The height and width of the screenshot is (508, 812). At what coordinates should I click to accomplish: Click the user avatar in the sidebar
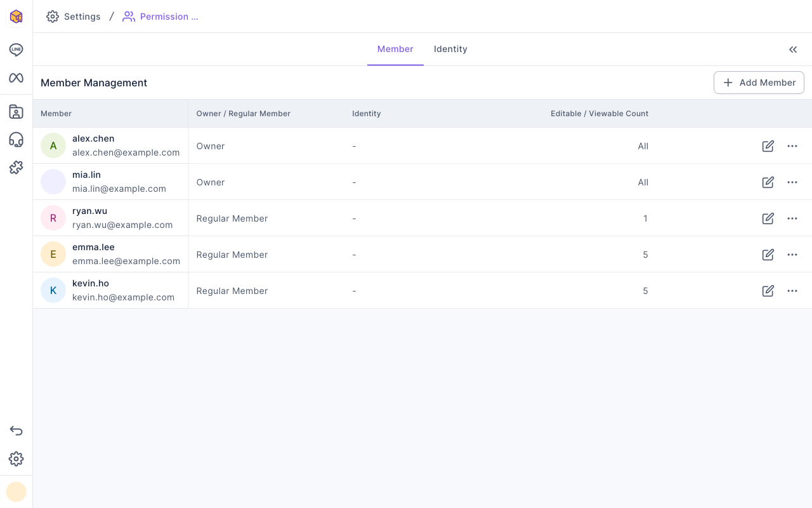[16, 491]
